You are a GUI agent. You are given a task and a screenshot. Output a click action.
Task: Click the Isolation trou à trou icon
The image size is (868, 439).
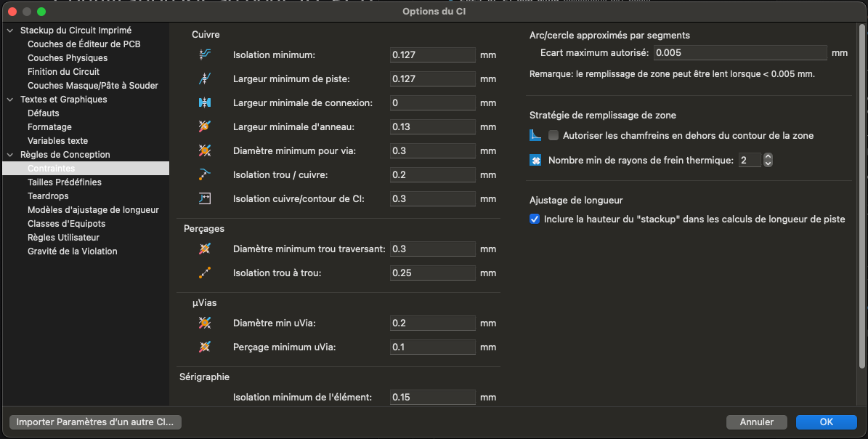(x=205, y=273)
